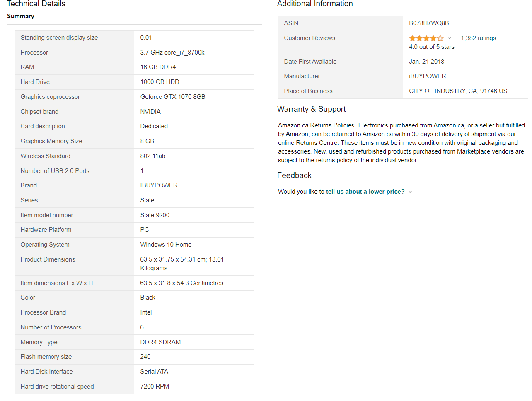Click the customer reviews star rating icon

[426, 38]
